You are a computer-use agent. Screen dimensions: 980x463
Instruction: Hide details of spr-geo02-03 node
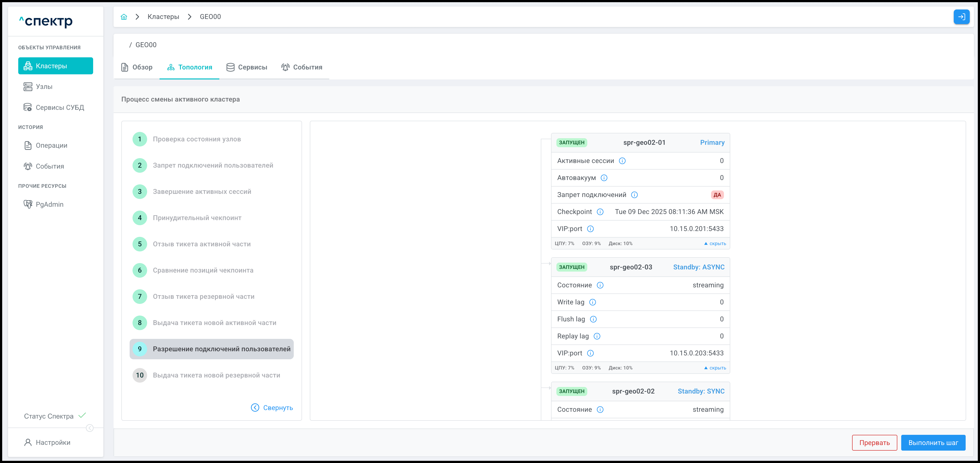coord(715,368)
